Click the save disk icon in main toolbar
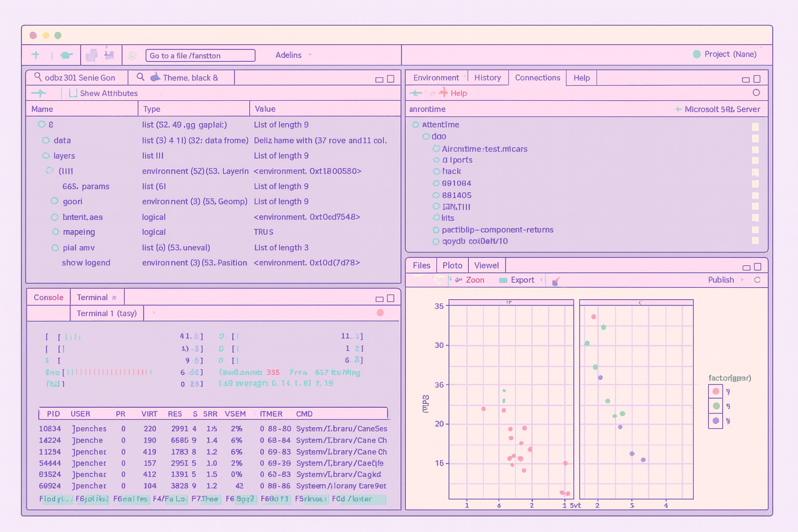Screen dimensions: 798x532 109,55
